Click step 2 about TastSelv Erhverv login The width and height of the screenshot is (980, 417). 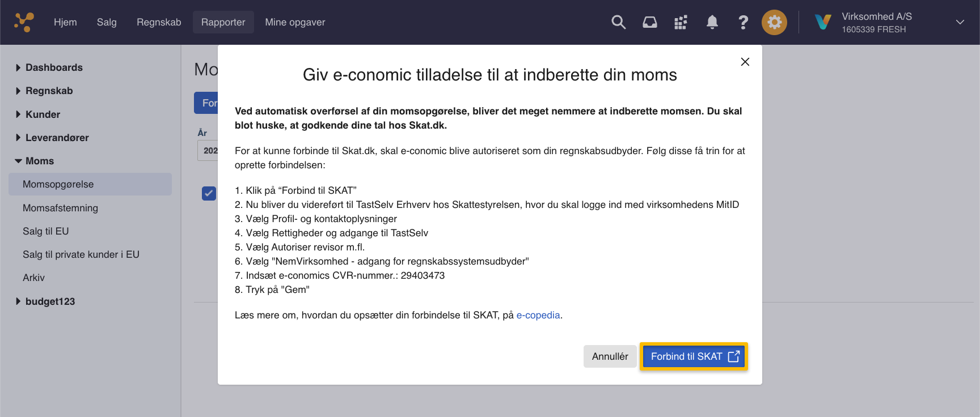[487, 205]
